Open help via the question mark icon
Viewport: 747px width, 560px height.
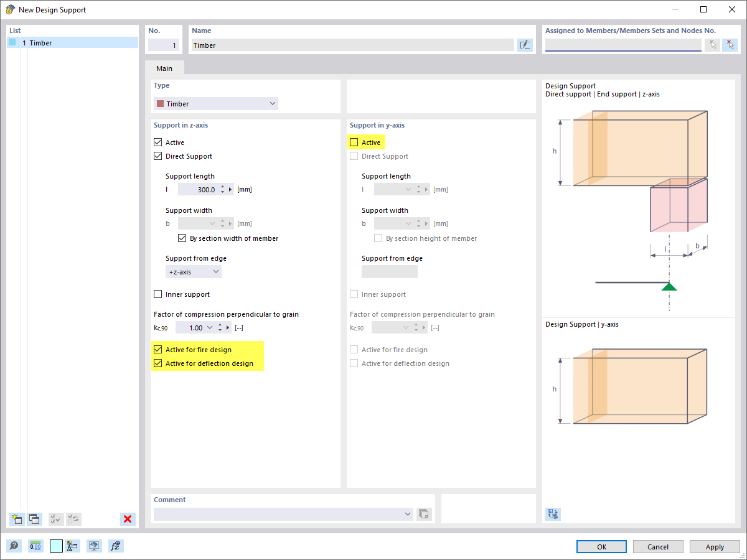pos(14,546)
